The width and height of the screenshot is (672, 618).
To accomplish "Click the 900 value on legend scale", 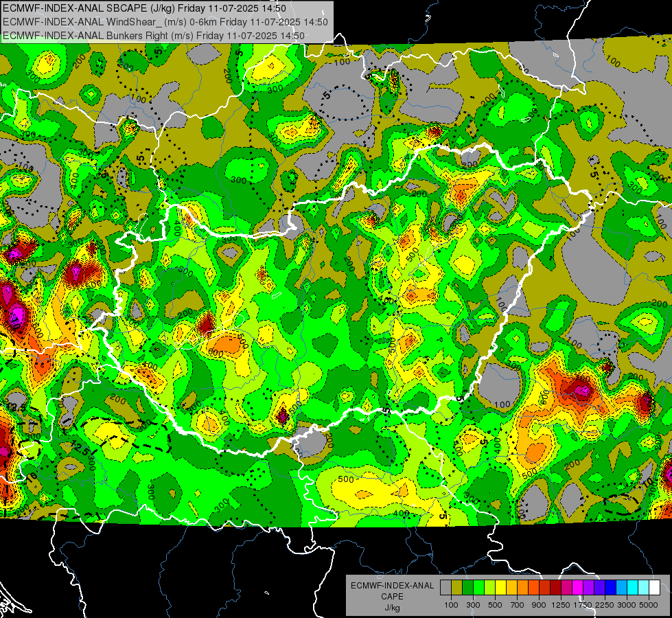I will pyautogui.click(x=539, y=605).
